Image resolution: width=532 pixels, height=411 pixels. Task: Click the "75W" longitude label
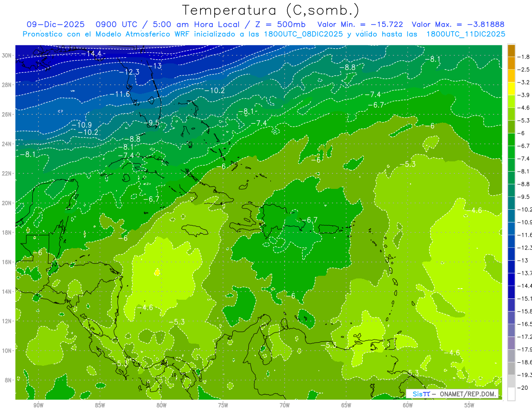[x=223, y=405]
